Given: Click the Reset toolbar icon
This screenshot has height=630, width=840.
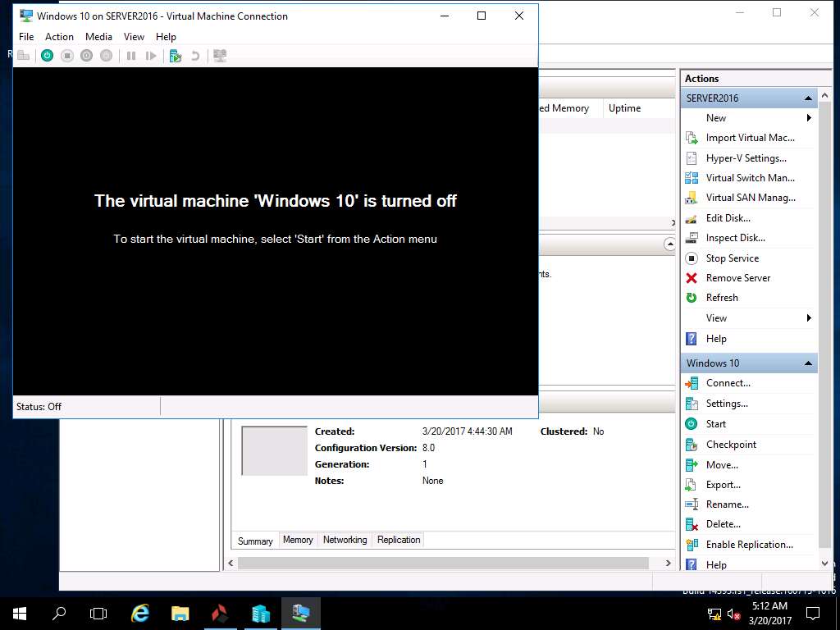Looking at the screenshot, I should (151, 56).
